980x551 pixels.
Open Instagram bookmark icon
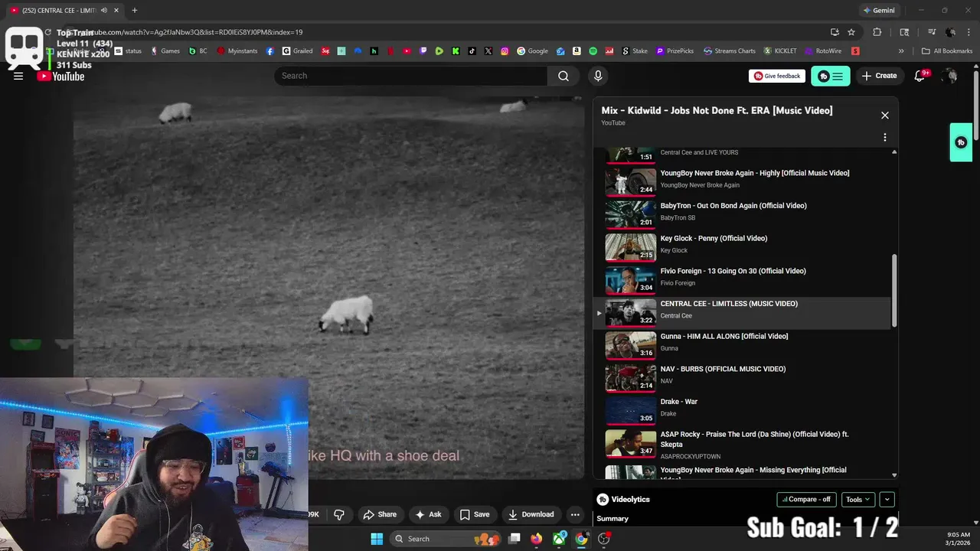coord(505,51)
